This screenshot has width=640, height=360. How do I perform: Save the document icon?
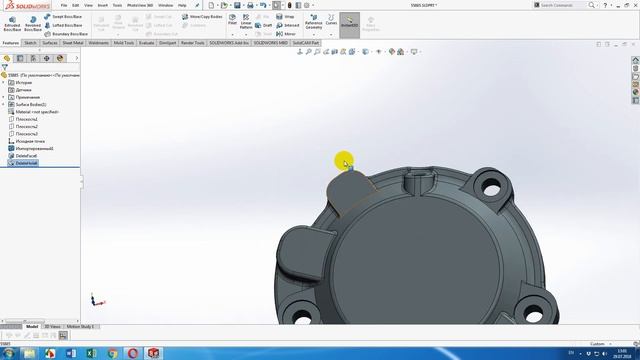237,5
